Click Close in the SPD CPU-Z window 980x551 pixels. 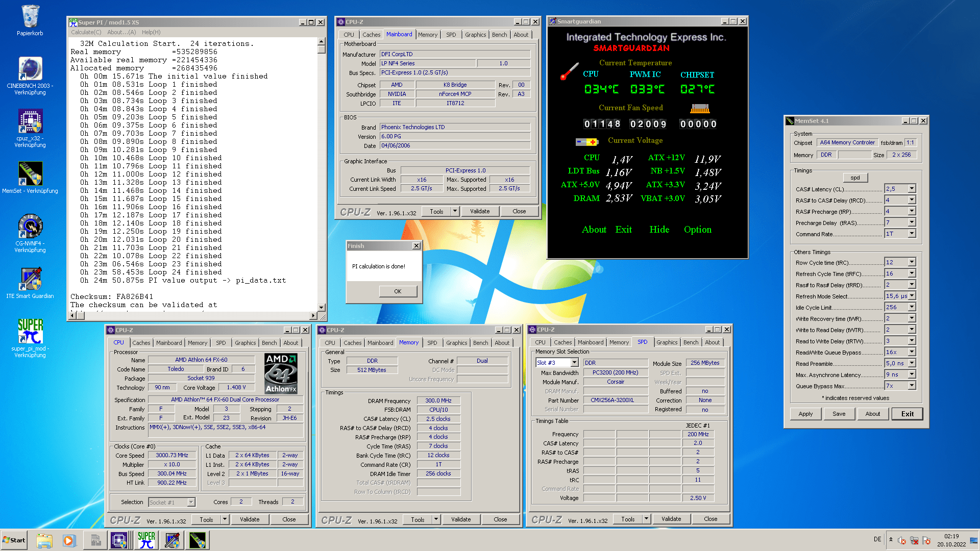(x=710, y=519)
